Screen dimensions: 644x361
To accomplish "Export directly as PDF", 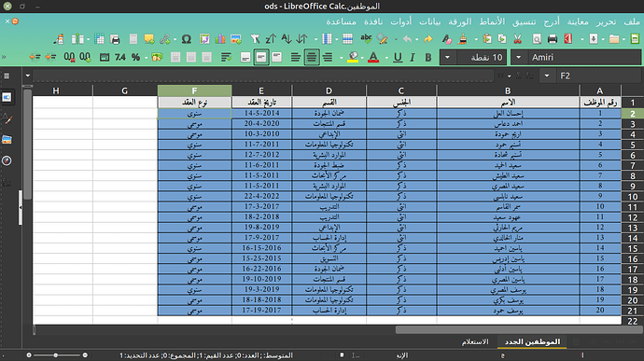I will coord(568,39).
